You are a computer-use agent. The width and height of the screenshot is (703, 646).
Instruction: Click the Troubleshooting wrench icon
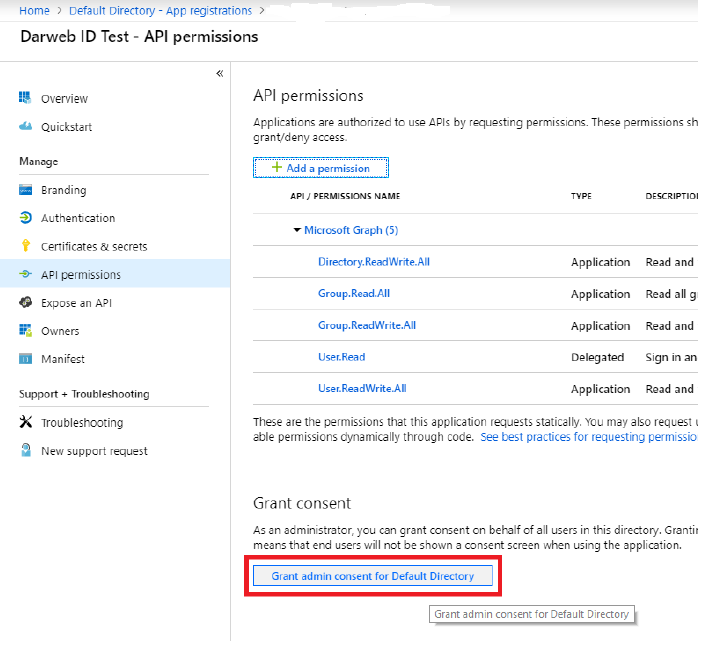26,422
